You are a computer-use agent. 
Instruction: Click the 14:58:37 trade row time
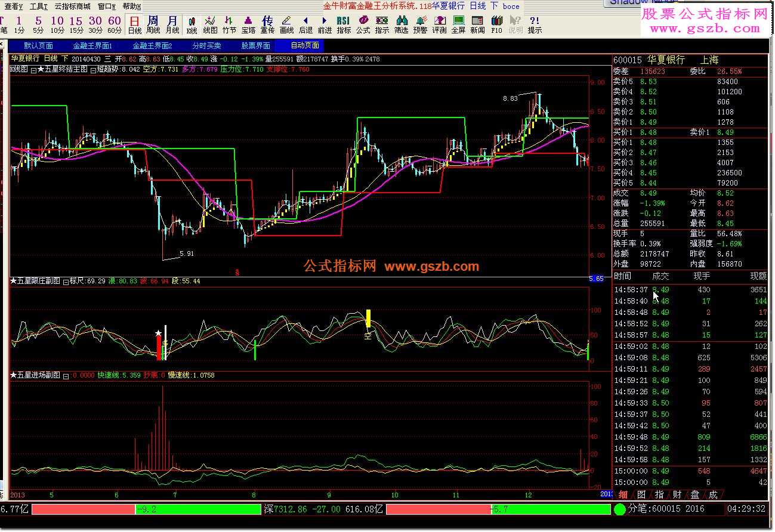631,290
